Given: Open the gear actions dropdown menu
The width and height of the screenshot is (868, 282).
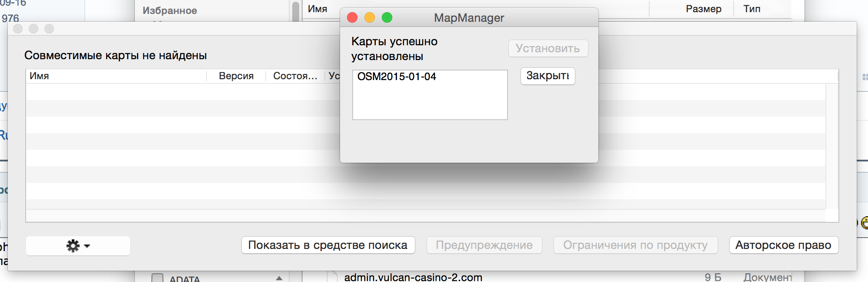Looking at the screenshot, I should [78, 245].
